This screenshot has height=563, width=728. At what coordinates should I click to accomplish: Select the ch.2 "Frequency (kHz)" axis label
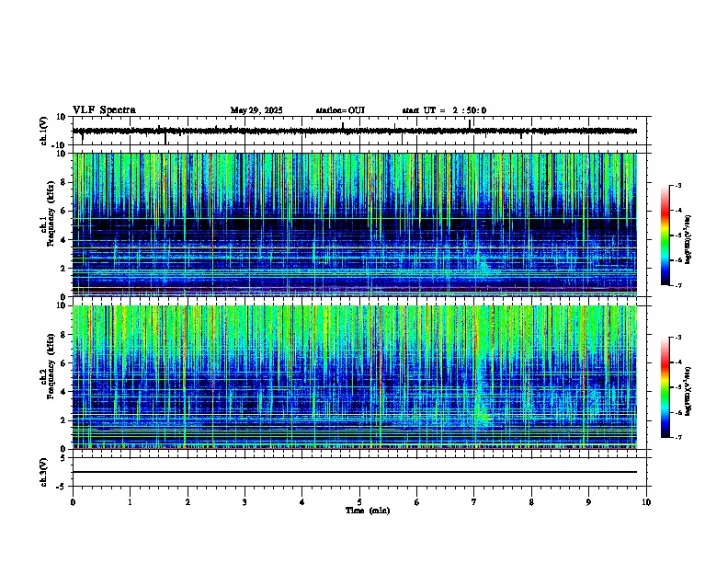51,366
